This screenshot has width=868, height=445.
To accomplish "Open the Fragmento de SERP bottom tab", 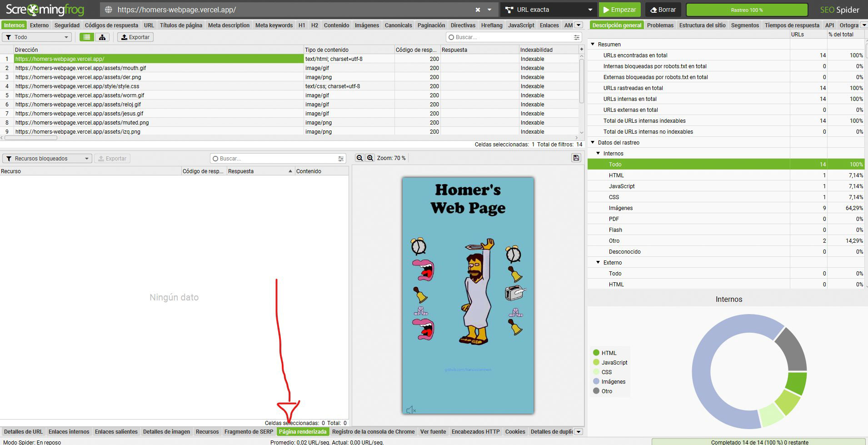I will coord(249,432).
